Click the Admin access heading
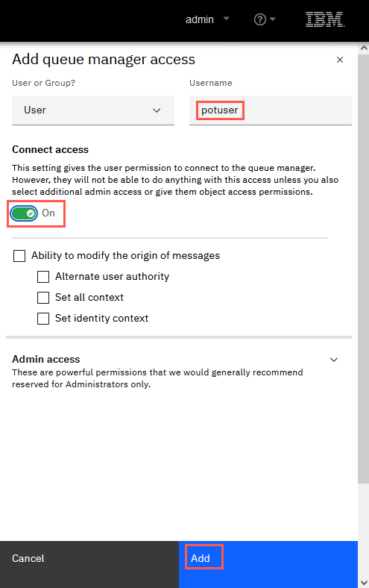The image size is (369, 588). [x=46, y=359]
